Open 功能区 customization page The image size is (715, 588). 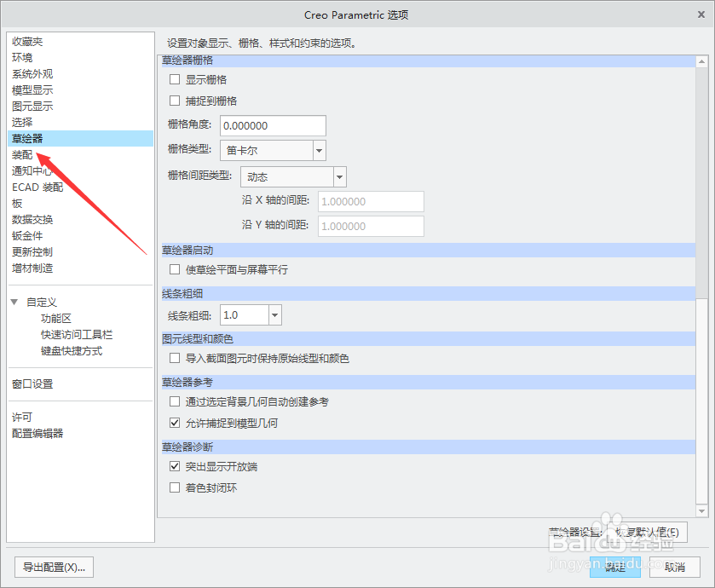pyautogui.click(x=56, y=318)
